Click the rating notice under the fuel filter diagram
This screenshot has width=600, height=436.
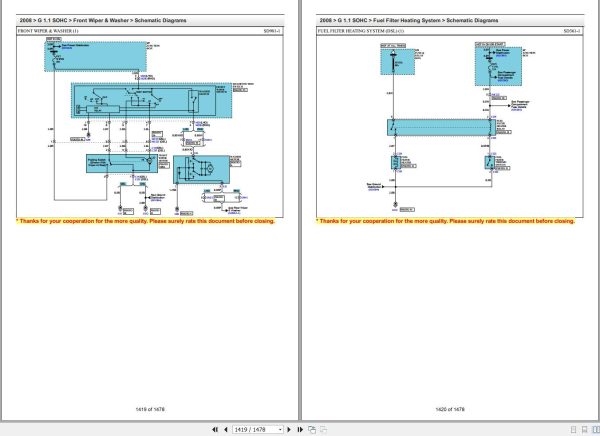click(x=445, y=221)
